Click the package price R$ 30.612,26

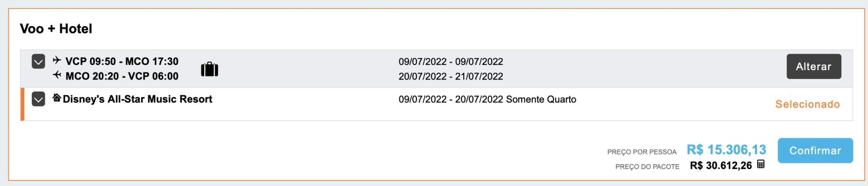(721, 166)
